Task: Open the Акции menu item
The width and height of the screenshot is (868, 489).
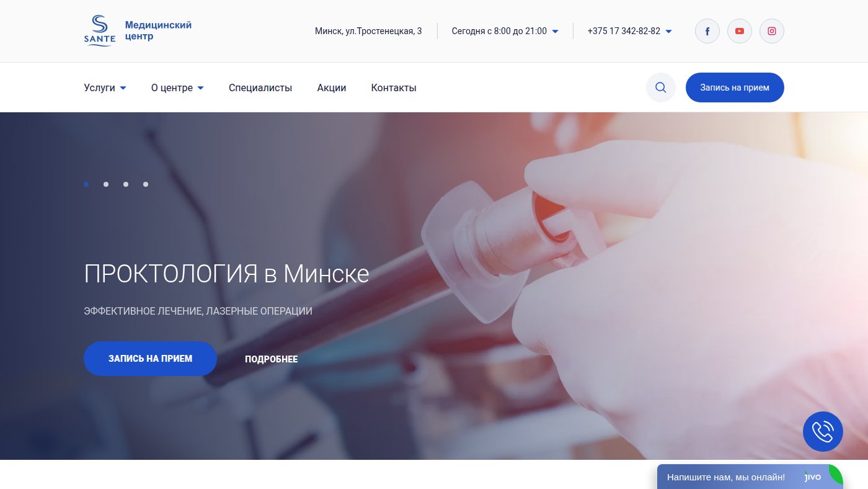Action: point(332,88)
